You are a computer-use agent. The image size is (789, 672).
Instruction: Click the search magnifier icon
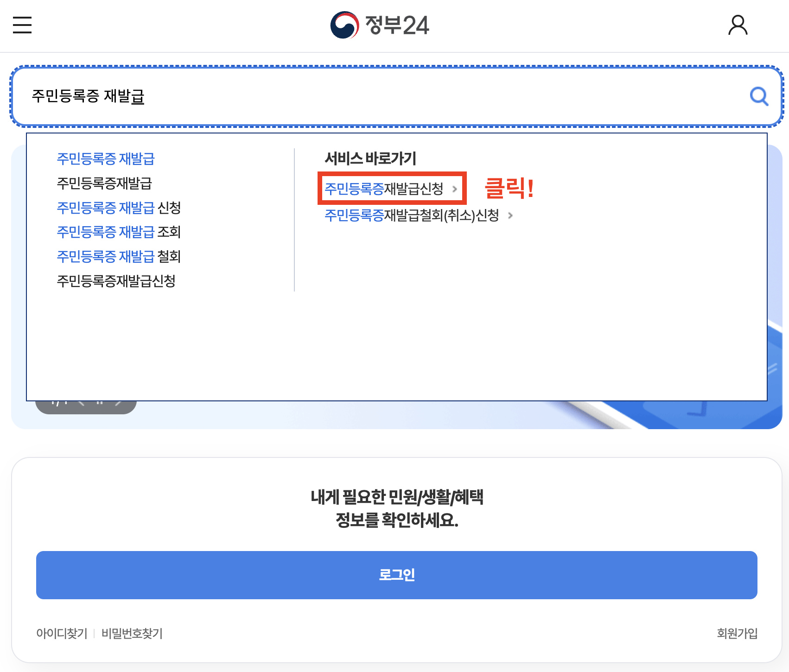click(x=758, y=96)
